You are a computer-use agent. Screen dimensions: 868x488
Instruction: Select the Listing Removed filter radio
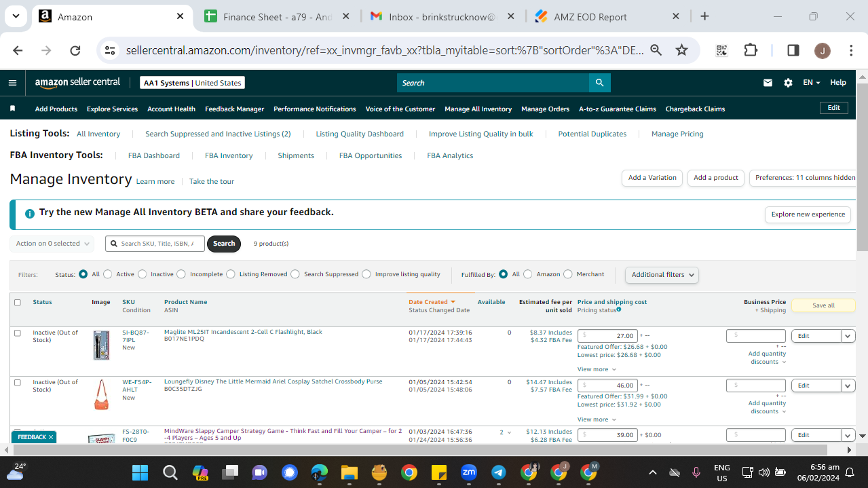[x=231, y=274]
